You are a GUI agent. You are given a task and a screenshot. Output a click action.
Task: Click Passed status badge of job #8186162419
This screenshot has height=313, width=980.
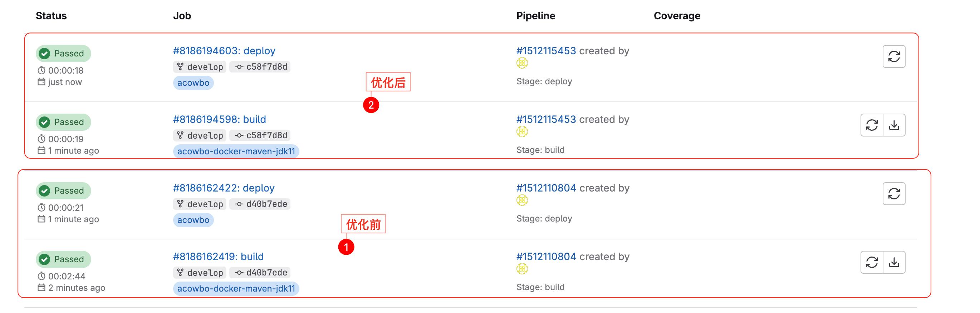pos(64,259)
